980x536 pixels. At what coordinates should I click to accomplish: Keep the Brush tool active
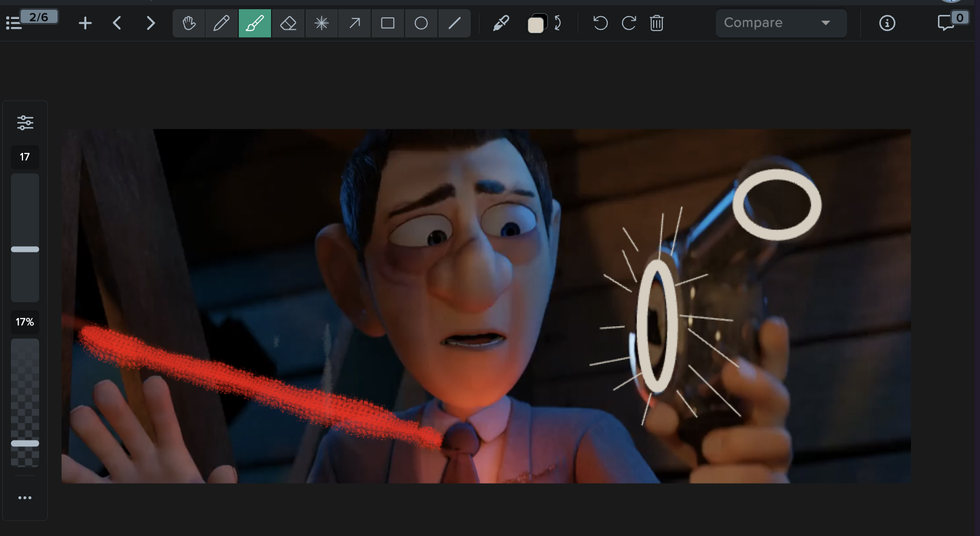click(x=254, y=23)
